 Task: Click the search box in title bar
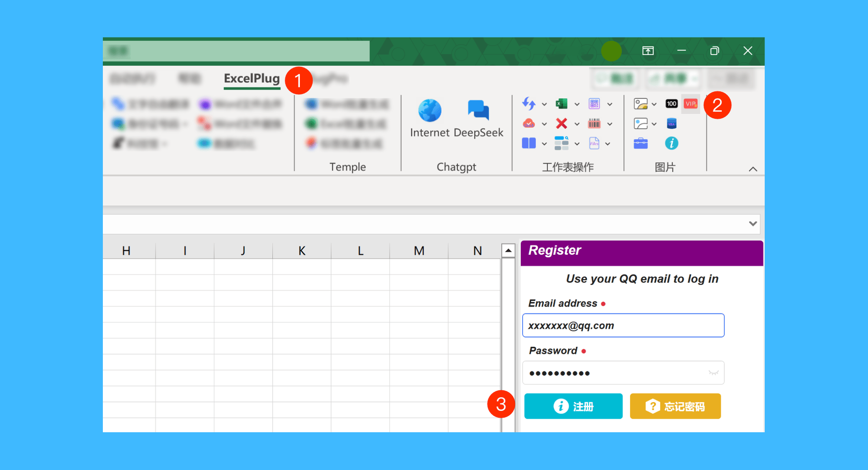237,51
